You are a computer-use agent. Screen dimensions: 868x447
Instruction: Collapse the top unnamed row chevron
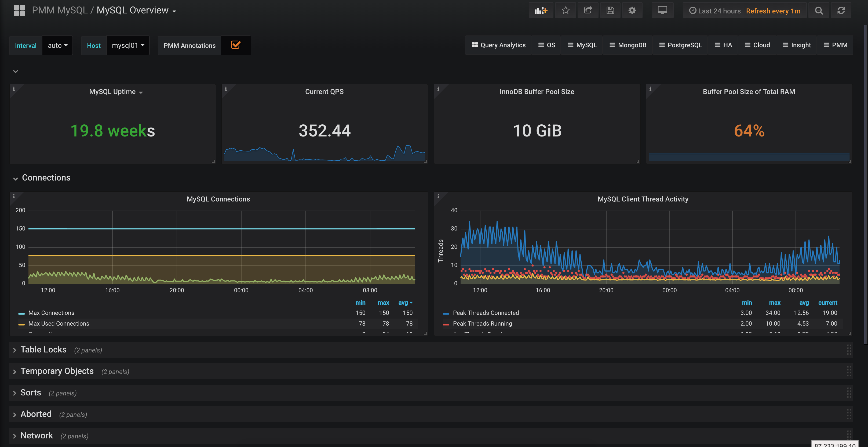(15, 71)
